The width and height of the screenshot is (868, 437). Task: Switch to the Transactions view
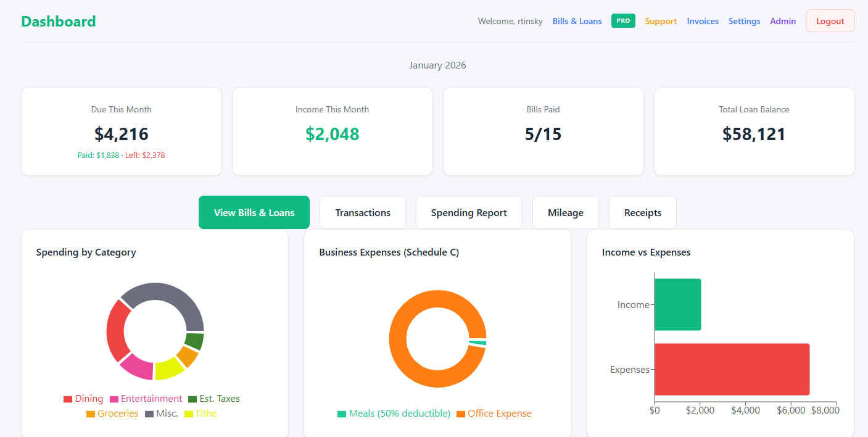pyautogui.click(x=362, y=212)
